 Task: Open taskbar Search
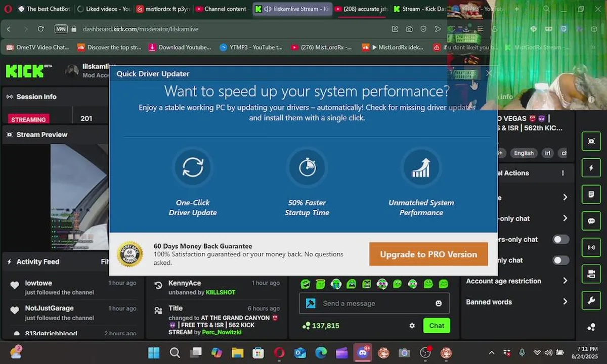pyautogui.click(x=175, y=352)
